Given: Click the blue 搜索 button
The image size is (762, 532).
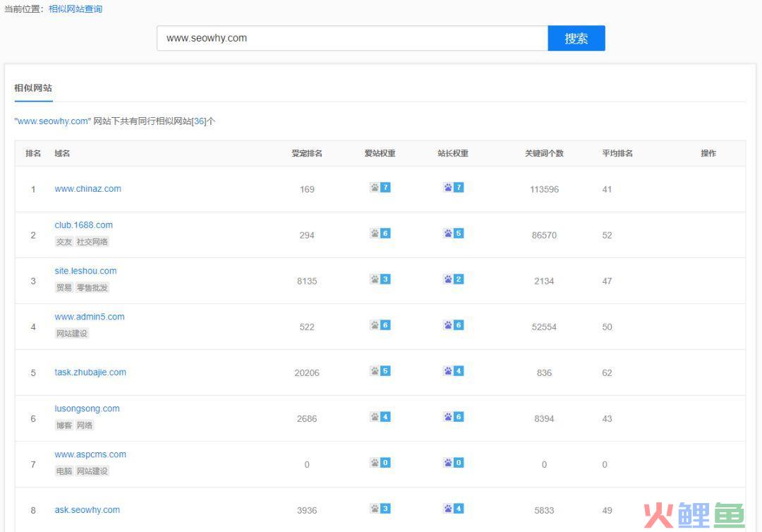Looking at the screenshot, I should 576,38.
